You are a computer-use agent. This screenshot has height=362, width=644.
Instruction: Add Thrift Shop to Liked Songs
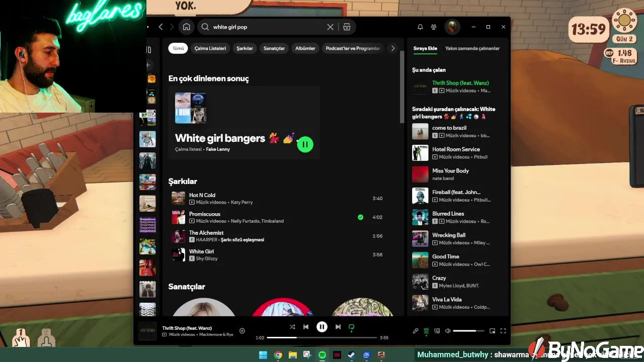242,331
